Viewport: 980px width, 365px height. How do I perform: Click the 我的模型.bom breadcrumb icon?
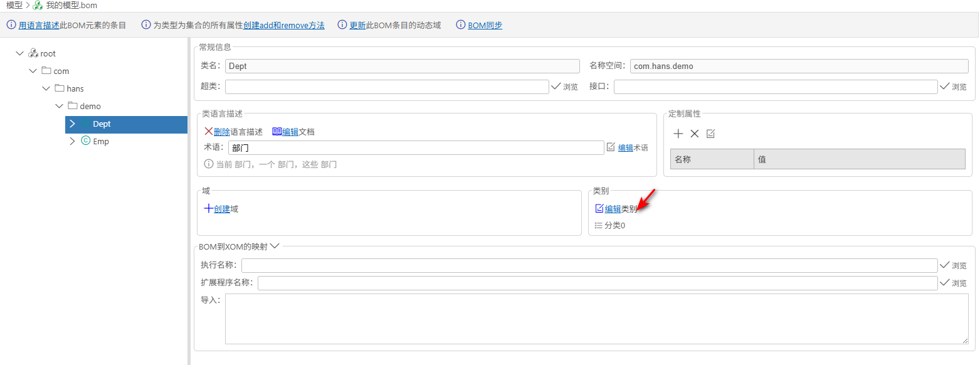tap(38, 5)
